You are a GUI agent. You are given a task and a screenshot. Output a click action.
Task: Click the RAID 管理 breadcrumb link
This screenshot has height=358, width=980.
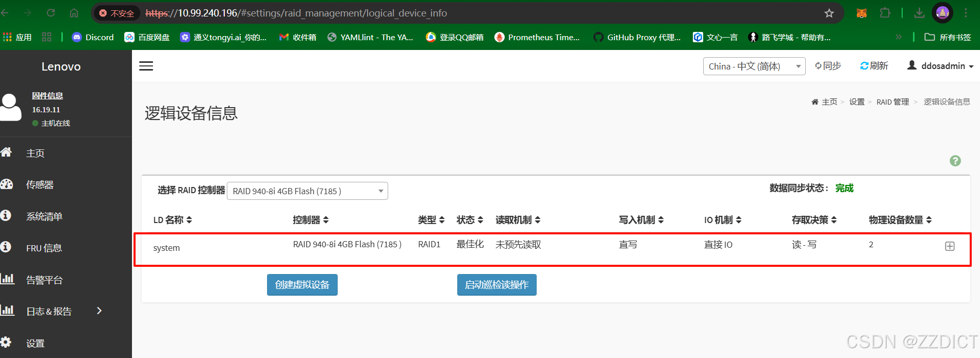(x=893, y=102)
